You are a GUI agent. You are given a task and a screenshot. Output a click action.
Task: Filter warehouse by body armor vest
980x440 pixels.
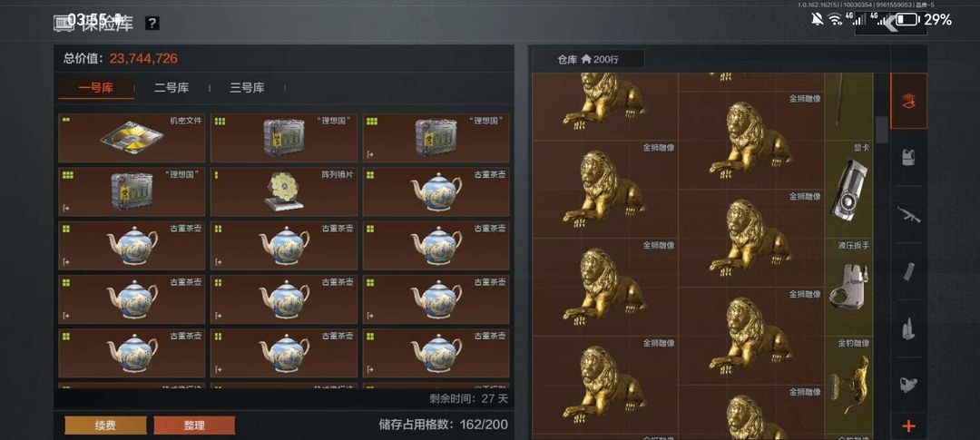click(x=908, y=158)
